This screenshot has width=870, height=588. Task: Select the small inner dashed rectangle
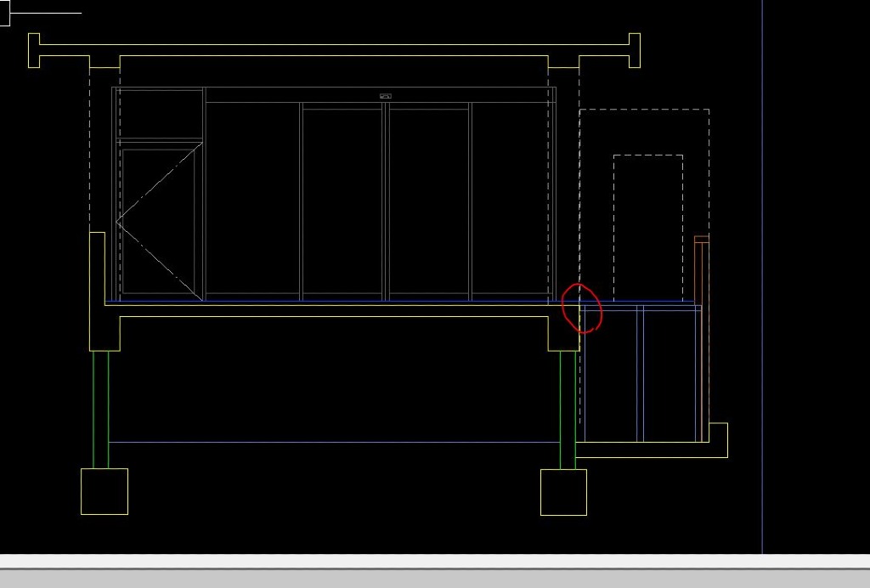pyautogui.click(x=647, y=155)
